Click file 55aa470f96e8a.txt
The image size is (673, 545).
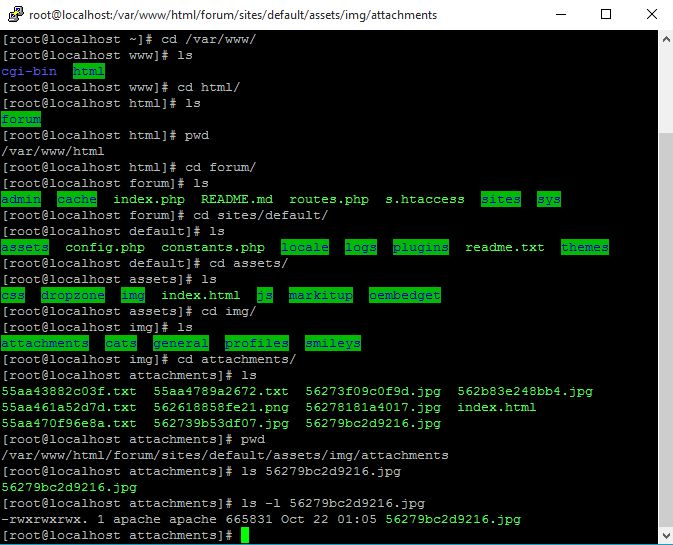click(69, 423)
